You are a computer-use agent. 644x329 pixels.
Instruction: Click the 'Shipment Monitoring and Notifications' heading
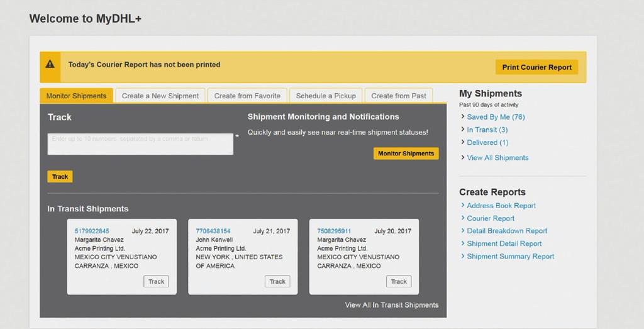(323, 116)
